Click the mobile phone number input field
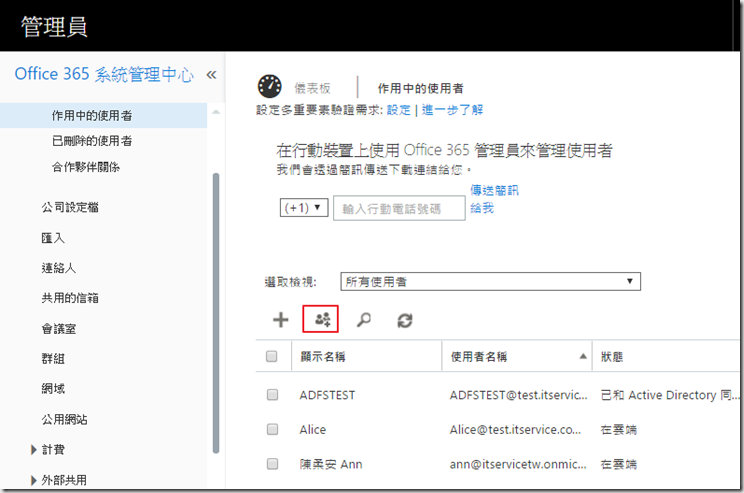This screenshot has width=744, height=493. pyautogui.click(x=399, y=208)
